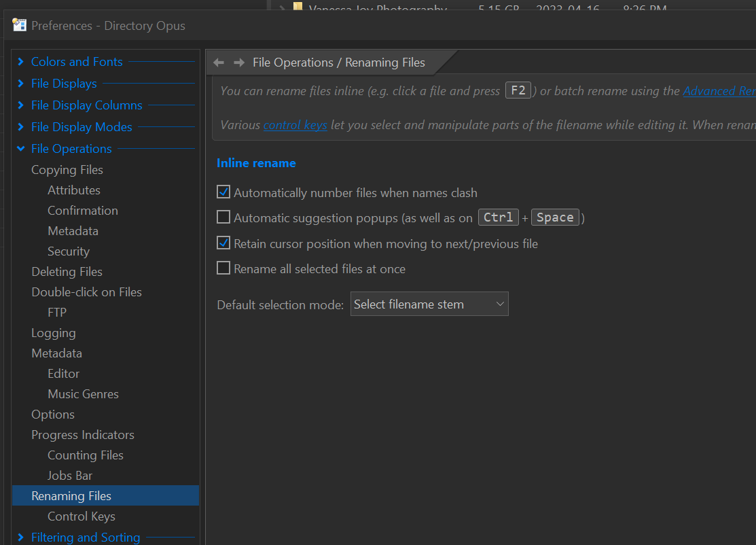Image resolution: width=756 pixels, height=545 pixels.
Task: Click the File Operations category label
Action: (71, 149)
